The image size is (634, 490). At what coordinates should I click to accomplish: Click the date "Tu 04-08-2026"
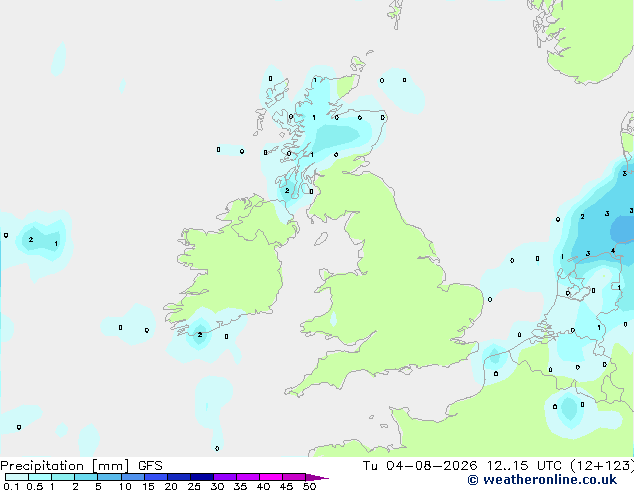point(420,466)
